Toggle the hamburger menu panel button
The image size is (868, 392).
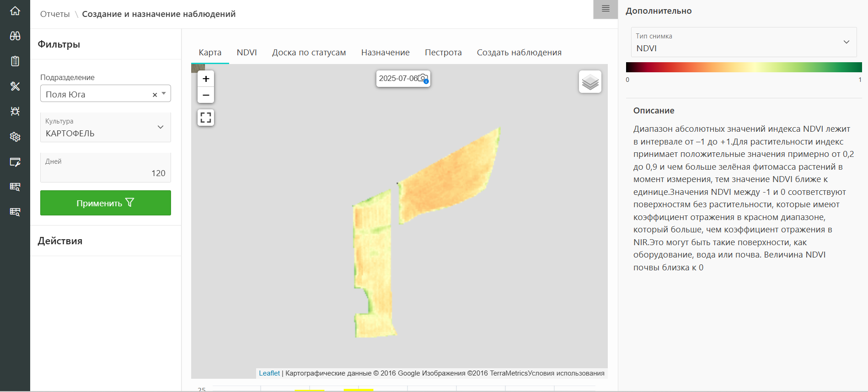pyautogui.click(x=605, y=9)
